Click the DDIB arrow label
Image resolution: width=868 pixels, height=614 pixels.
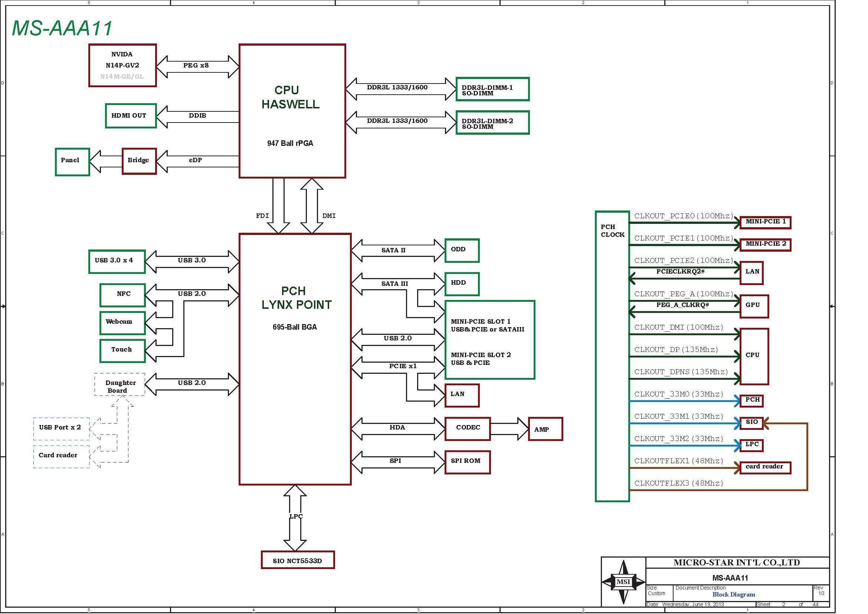tap(197, 116)
